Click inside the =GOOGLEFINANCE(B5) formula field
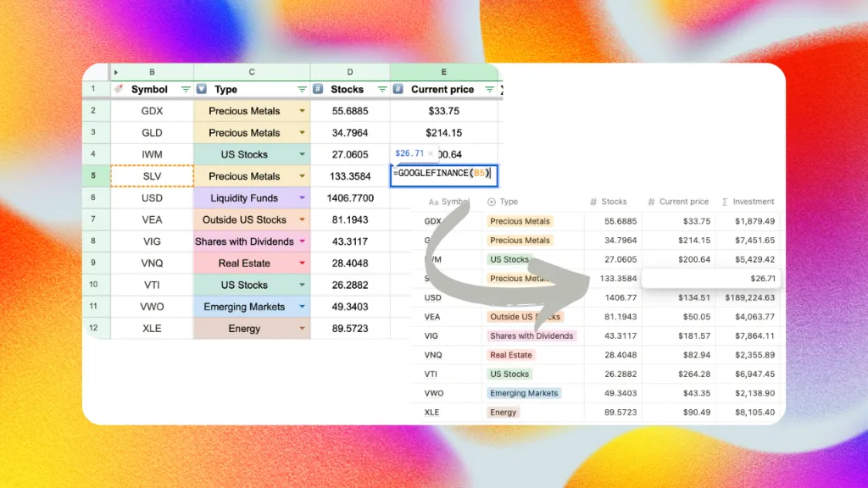This screenshot has height=488, width=868. 443,175
